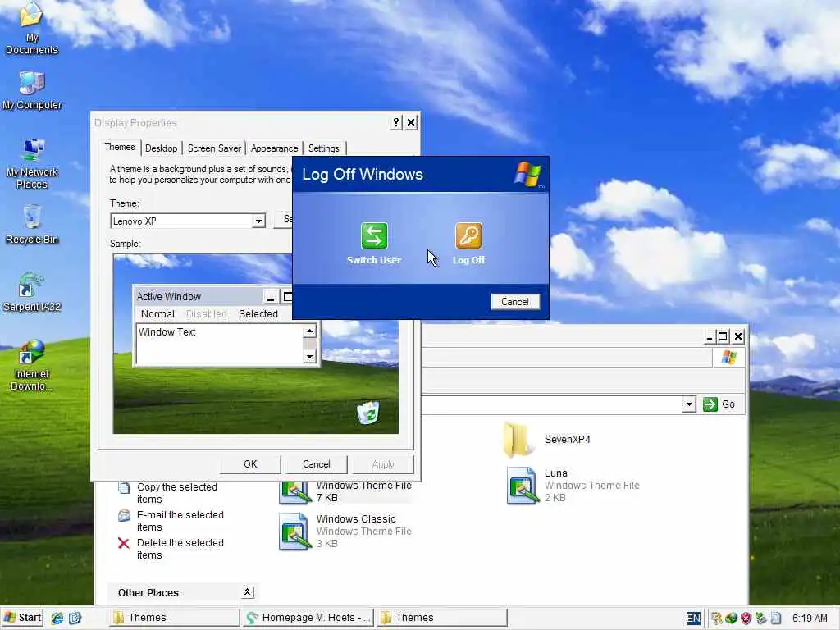Image resolution: width=840 pixels, height=630 pixels.
Task: Click the taskbar clock showing 6:19 AM
Action: pos(810,619)
